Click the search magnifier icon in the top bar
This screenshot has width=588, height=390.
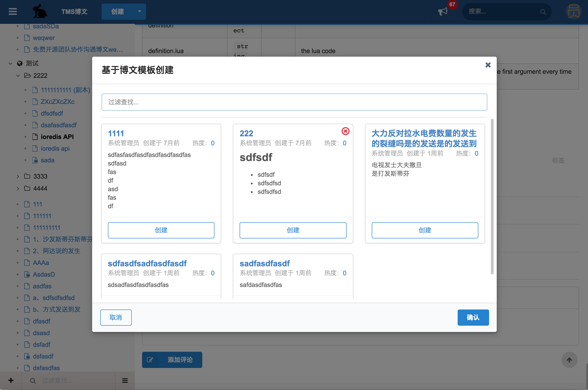543,12
